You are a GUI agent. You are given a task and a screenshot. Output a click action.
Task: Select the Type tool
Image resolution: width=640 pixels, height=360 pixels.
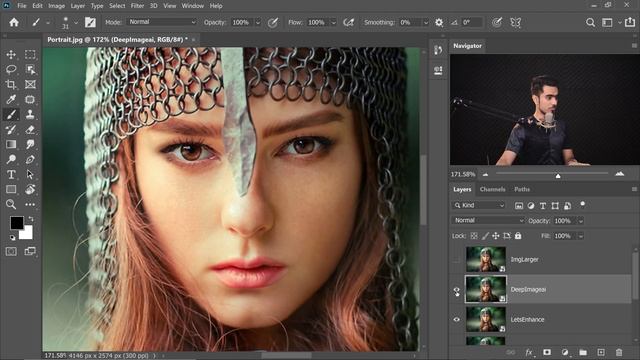tap(11, 174)
